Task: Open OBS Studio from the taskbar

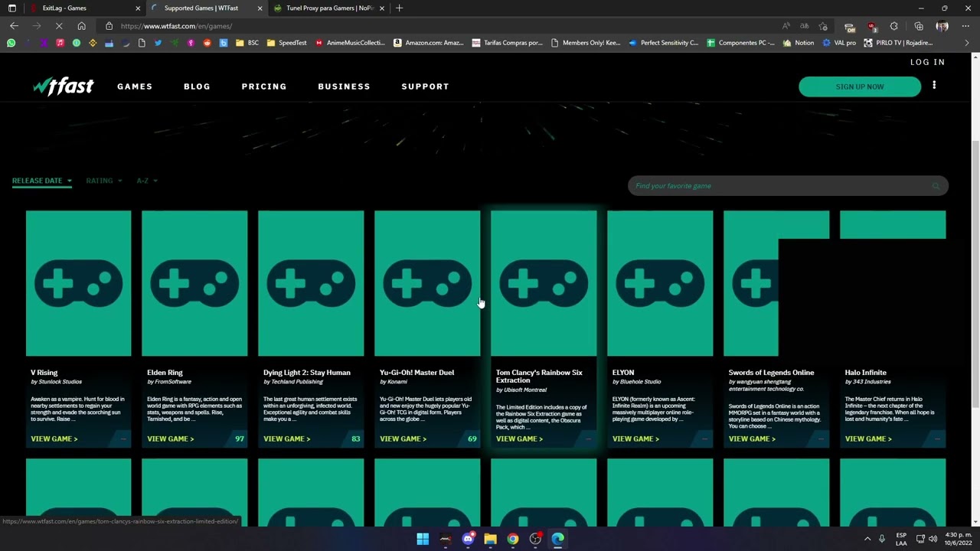Action: (x=535, y=539)
